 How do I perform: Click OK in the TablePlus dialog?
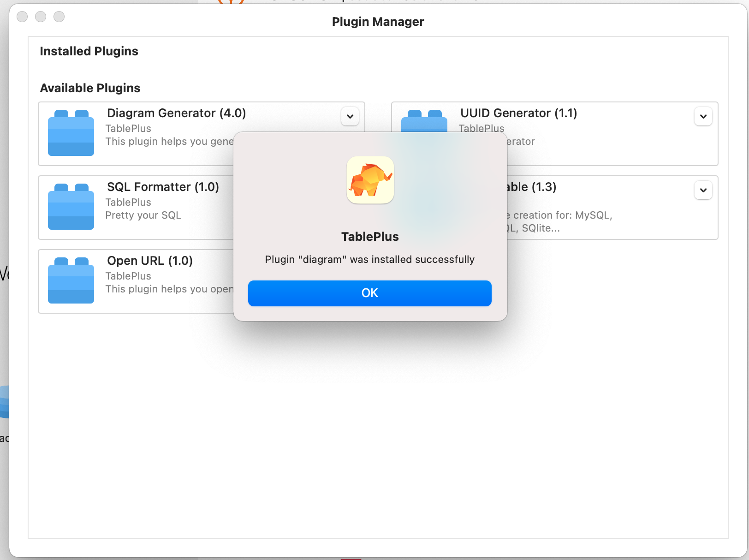[x=369, y=293]
